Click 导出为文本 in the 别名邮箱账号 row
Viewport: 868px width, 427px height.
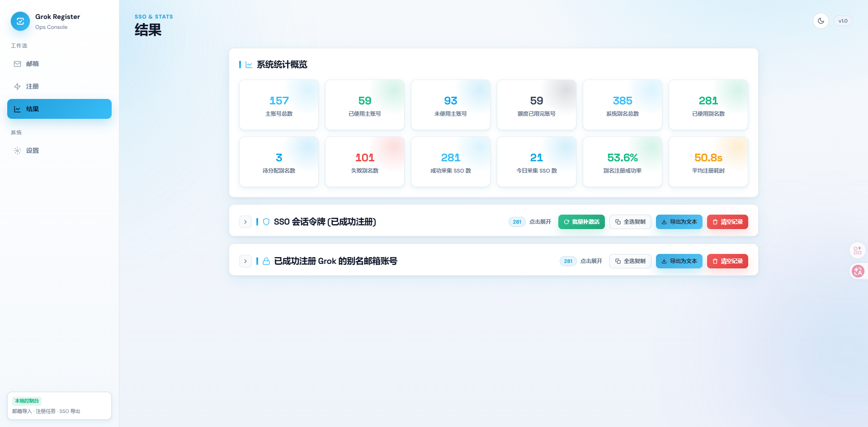coord(679,261)
